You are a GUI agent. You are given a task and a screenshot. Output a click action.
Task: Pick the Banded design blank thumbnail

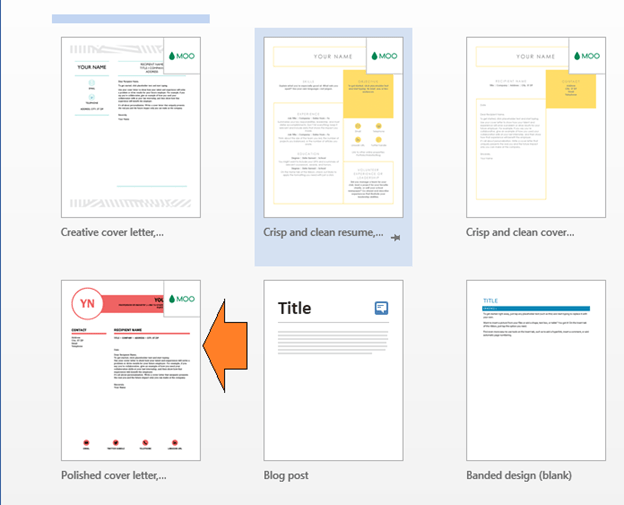535,370
